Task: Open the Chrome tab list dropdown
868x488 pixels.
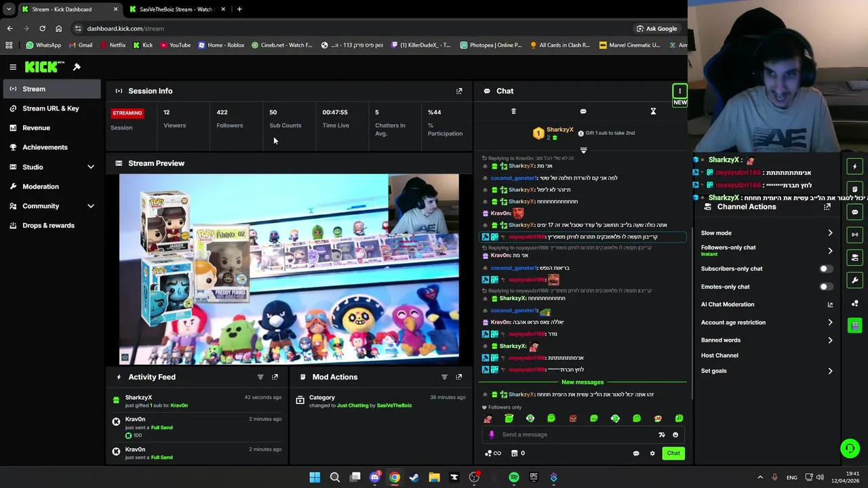Action: [x=9, y=9]
